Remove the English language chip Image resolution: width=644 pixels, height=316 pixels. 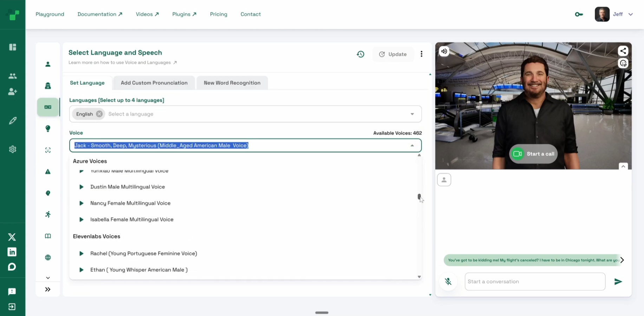99,114
